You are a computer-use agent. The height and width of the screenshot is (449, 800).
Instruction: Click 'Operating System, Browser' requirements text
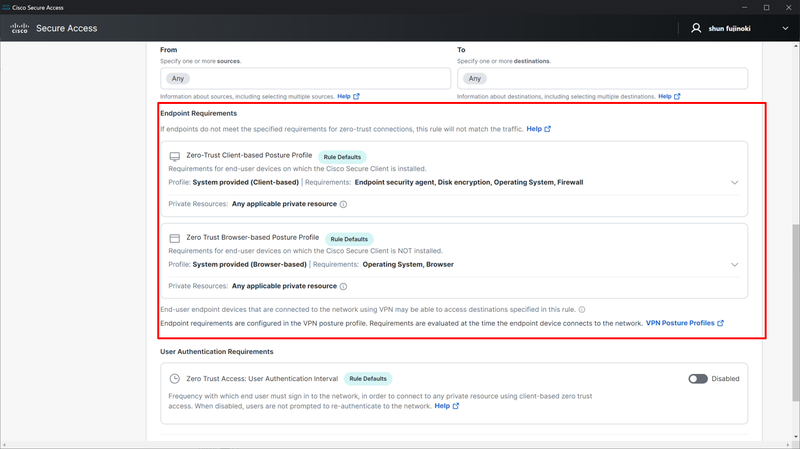pyautogui.click(x=408, y=264)
